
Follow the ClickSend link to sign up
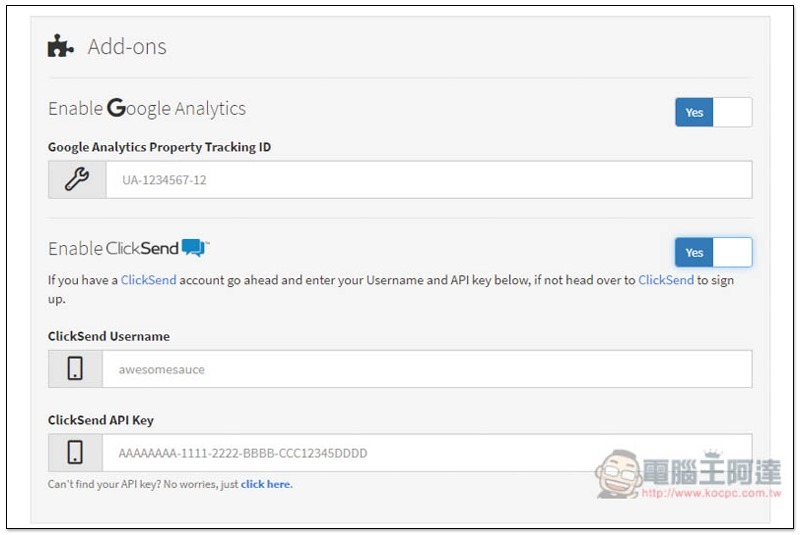[665, 280]
